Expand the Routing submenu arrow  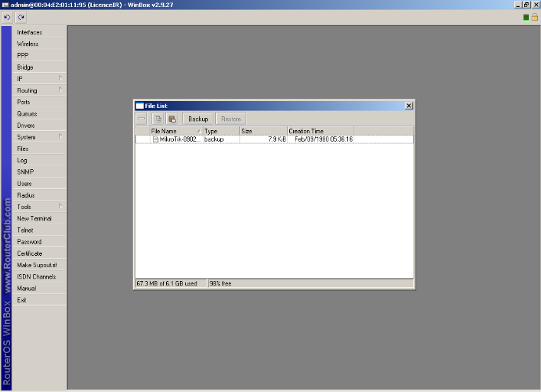click(x=60, y=90)
